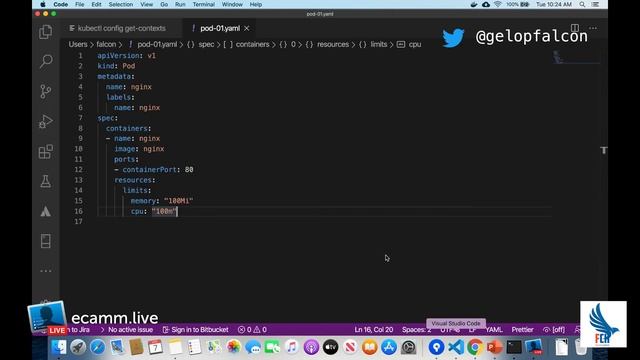The height and width of the screenshot is (360, 640).
Task: Change end of line sequence LF
Action: [x=472, y=329]
